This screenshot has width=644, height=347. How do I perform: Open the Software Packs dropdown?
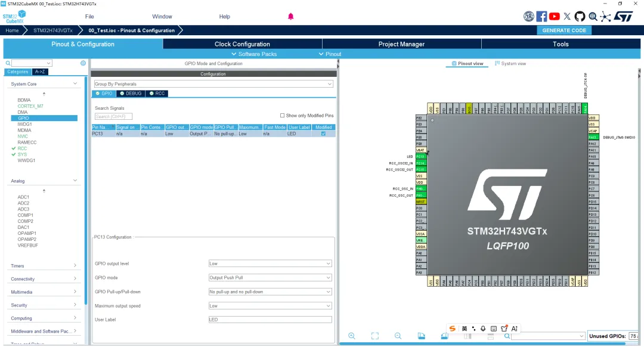coord(254,54)
